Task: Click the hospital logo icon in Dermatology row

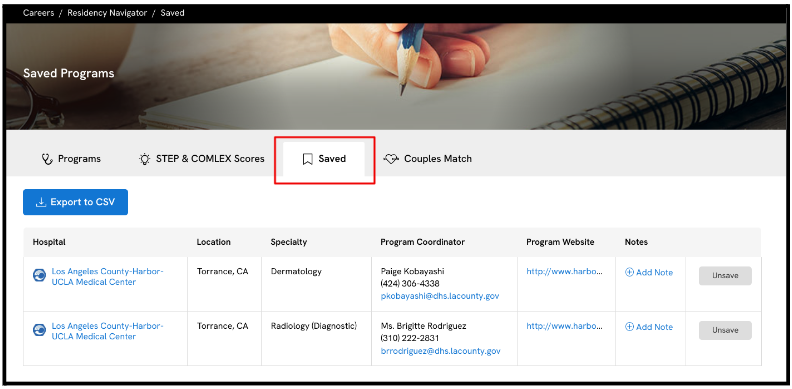Action: click(39, 276)
